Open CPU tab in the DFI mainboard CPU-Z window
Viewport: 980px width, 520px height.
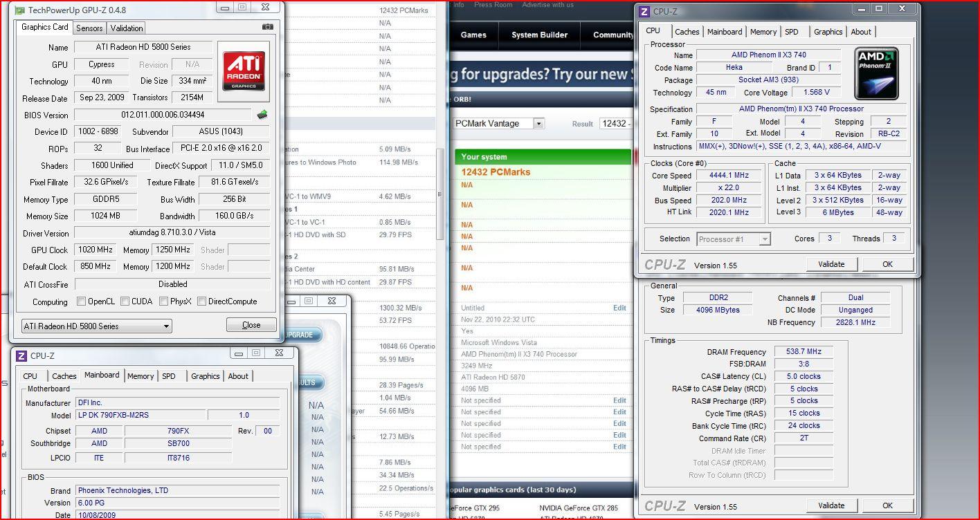[x=30, y=376]
